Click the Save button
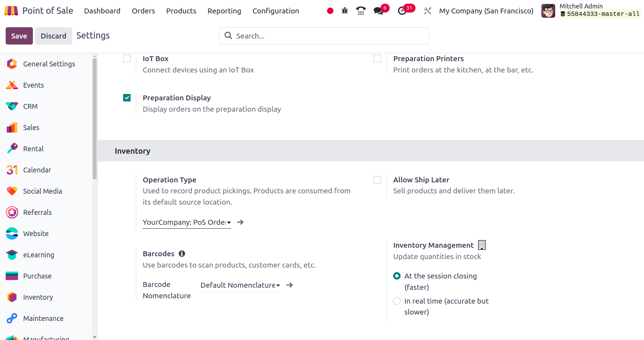This screenshot has width=644, height=340. coord(19,36)
